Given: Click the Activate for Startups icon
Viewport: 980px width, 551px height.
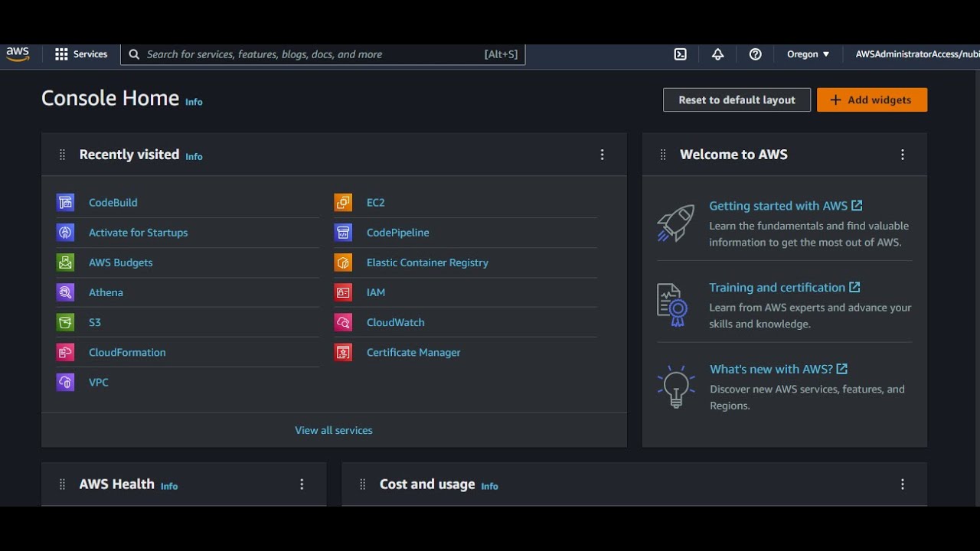Looking at the screenshot, I should tap(65, 233).
